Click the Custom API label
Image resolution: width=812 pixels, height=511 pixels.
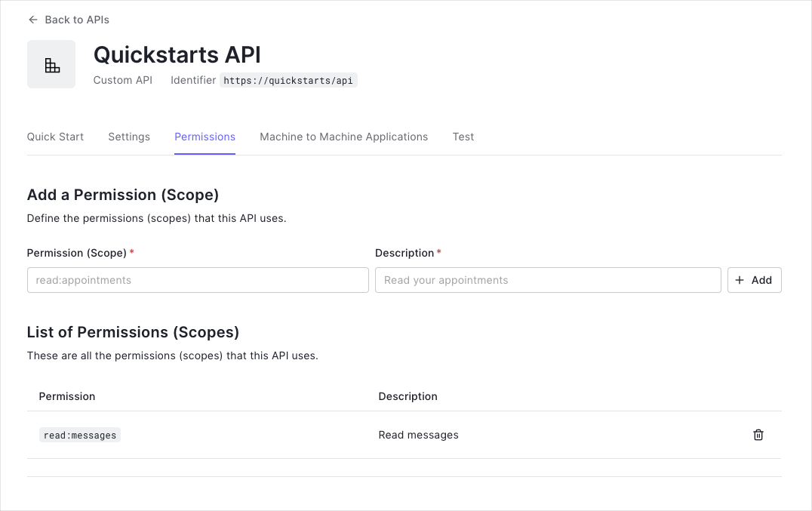coord(122,80)
